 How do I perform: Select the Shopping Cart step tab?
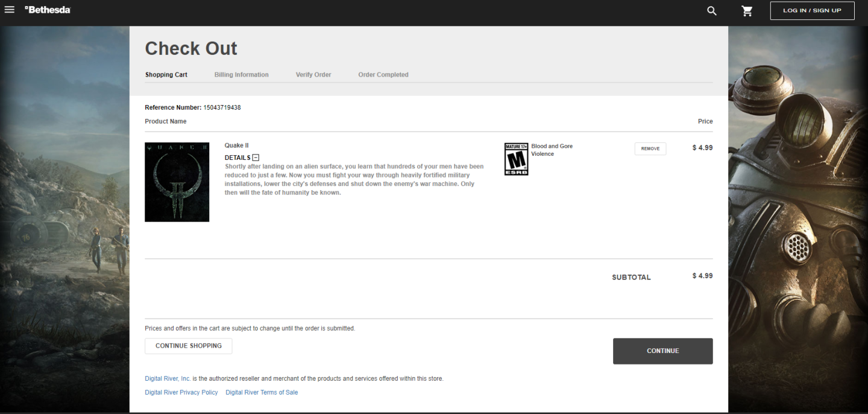click(166, 75)
